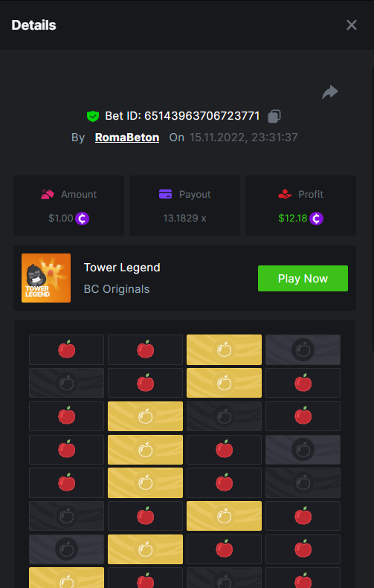Viewport: 374px width, 588px height.
Task: Click the Play Now button
Action: (303, 278)
